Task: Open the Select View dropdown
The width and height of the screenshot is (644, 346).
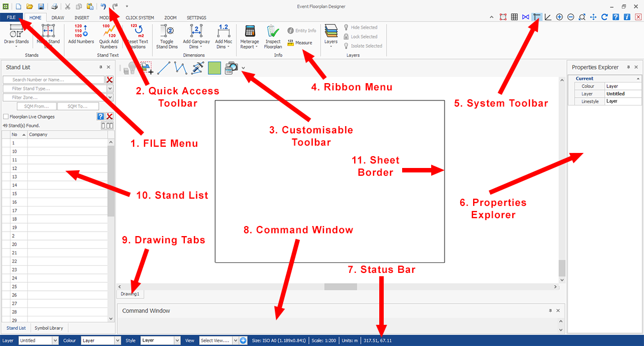Action: (235, 340)
